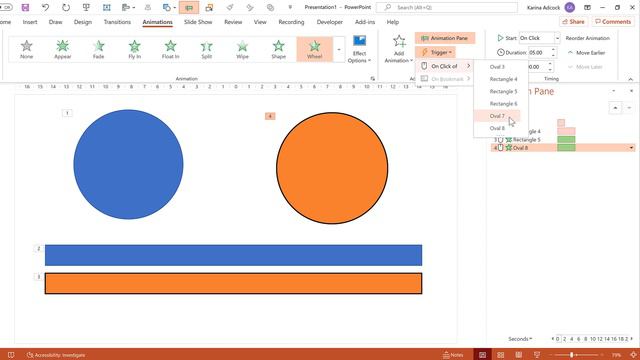Open the Help tab
Screen dimensions: 640x360
click(392, 22)
